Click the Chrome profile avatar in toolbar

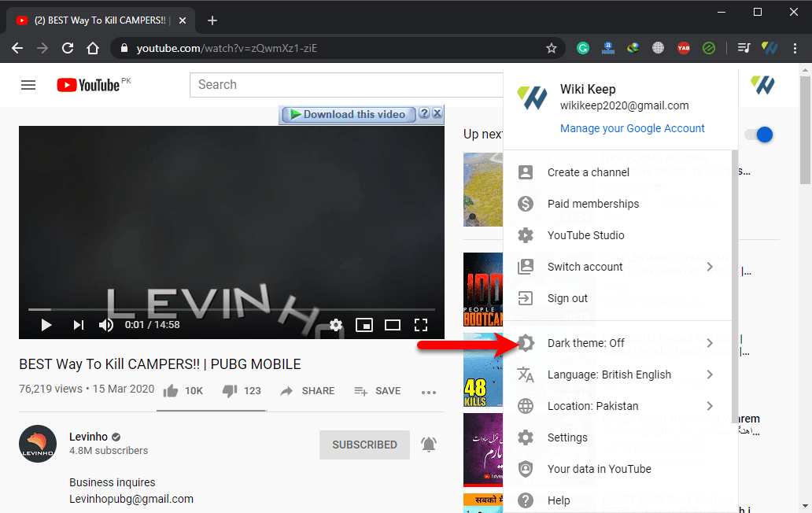[x=770, y=48]
